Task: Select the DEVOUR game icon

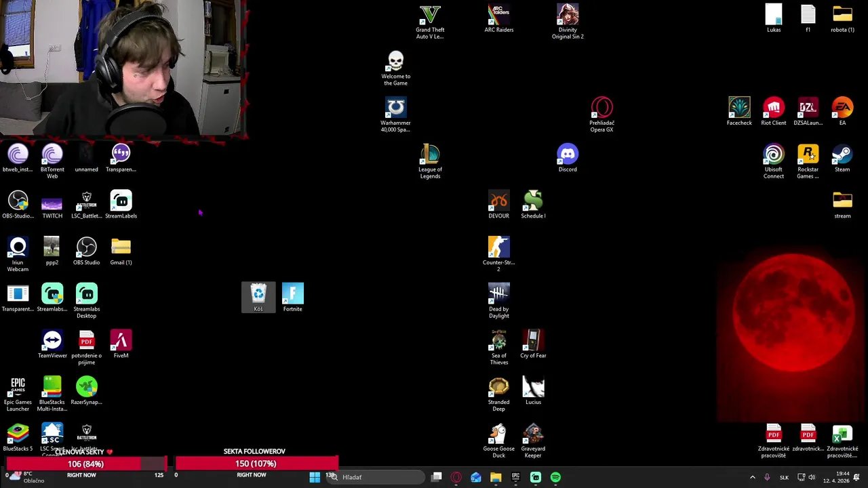Action: [498, 205]
